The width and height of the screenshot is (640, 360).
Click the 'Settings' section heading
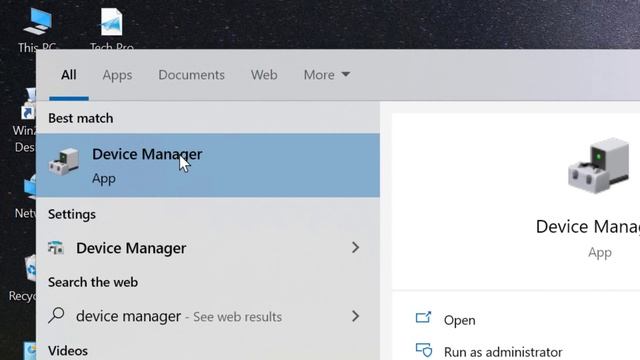72,214
